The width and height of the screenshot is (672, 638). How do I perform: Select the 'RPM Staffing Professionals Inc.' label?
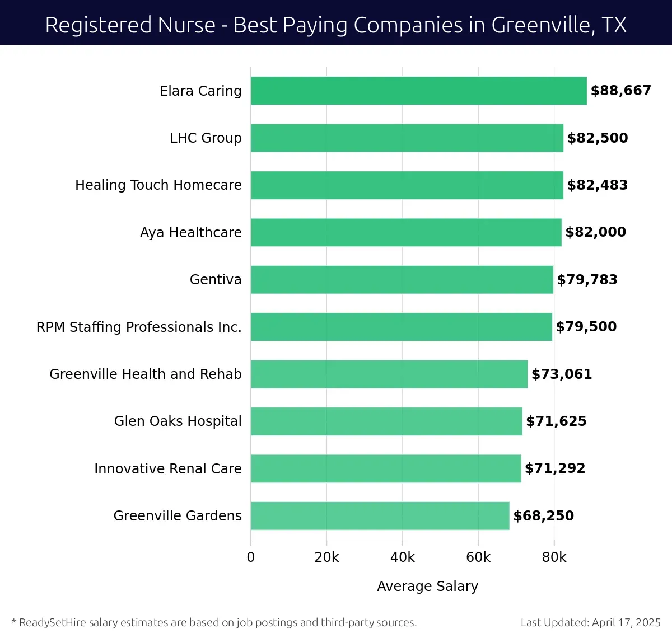point(139,327)
